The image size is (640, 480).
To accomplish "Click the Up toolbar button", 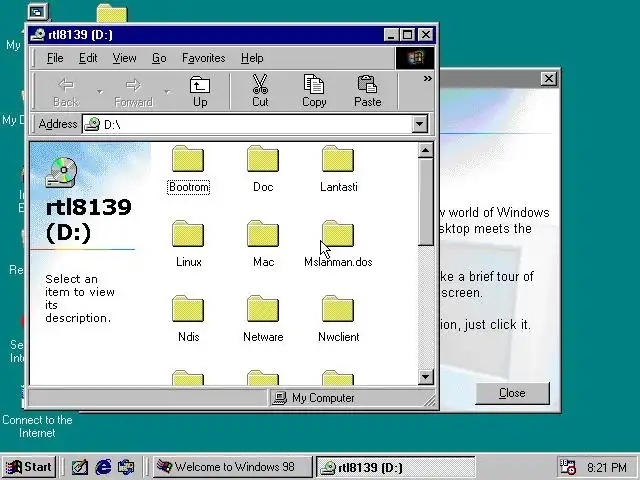I will [x=200, y=91].
